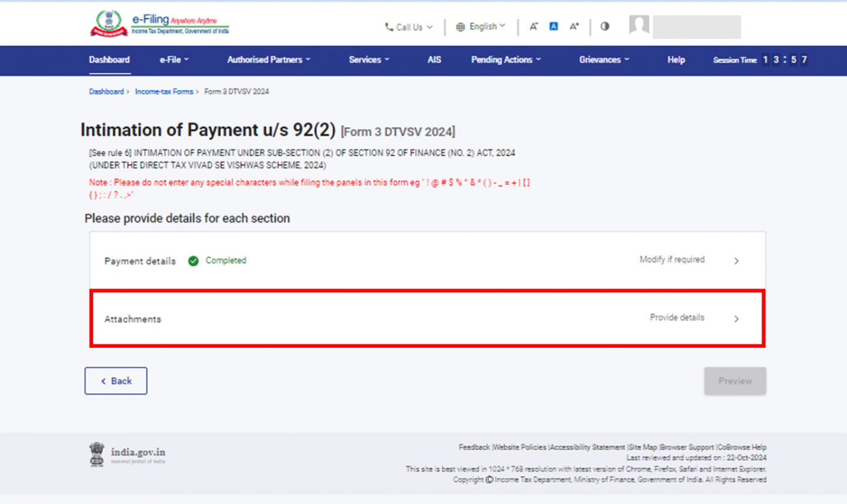Expand the e-File menu

tap(173, 59)
